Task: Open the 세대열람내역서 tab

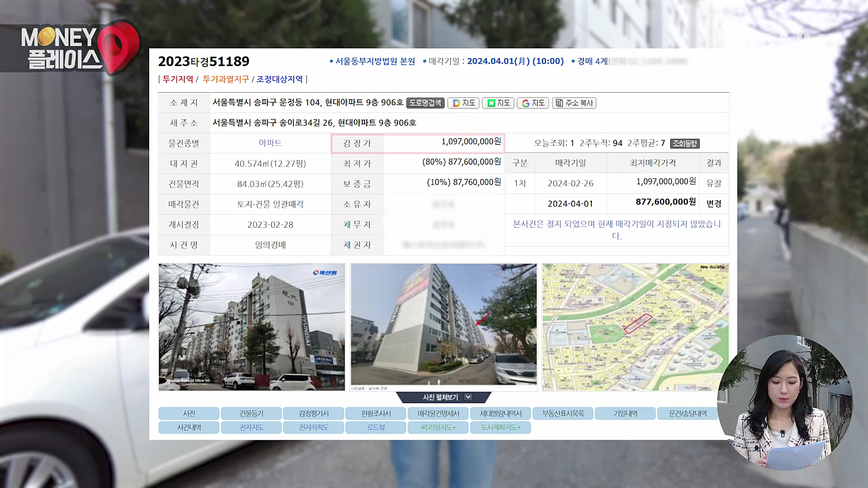Action: coord(501,414)
